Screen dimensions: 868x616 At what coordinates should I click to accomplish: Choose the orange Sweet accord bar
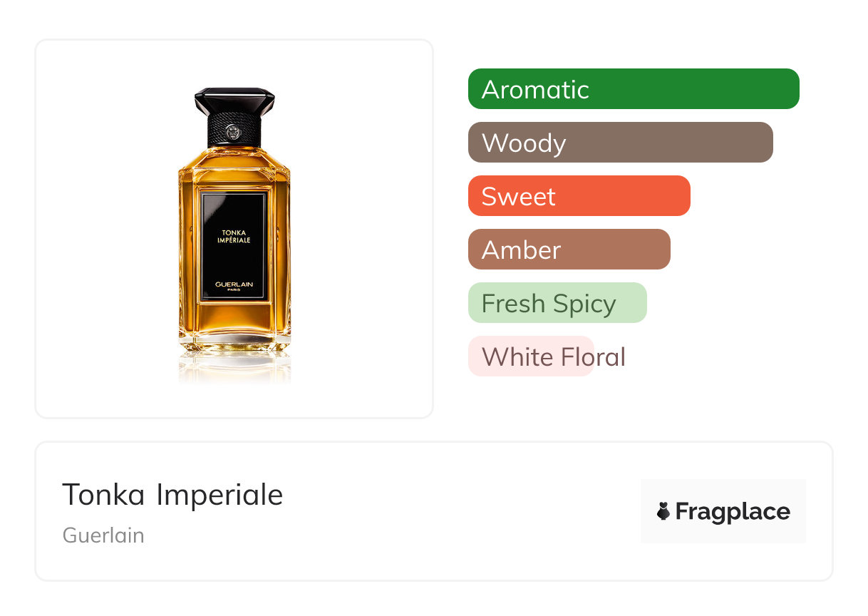pos(579,196)
